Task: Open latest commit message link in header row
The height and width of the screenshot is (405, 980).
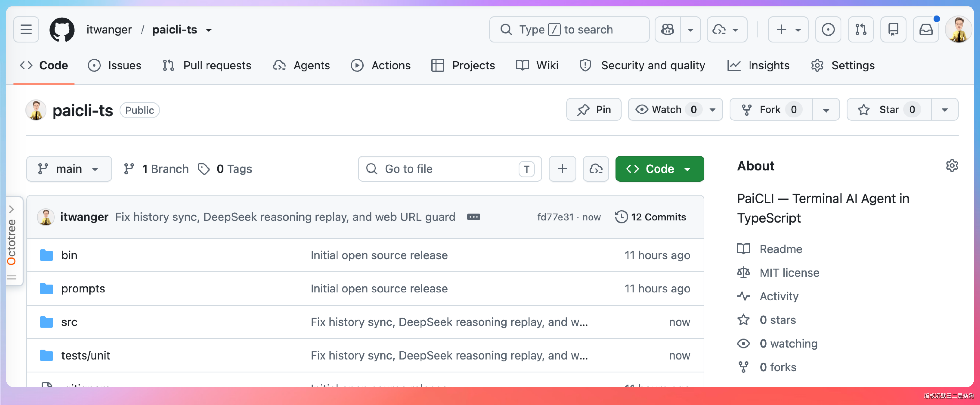Action: click(285, 217)
